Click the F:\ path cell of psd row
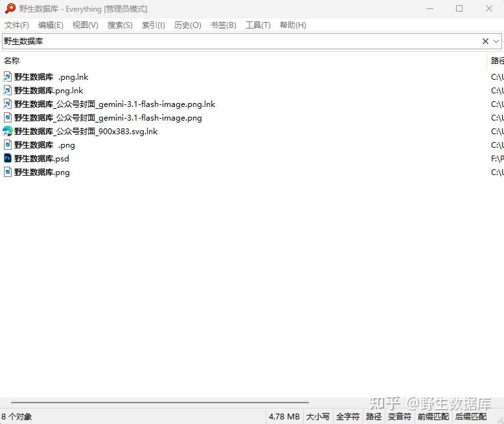Viewport: 504px width, 424px height. (497, 159)
